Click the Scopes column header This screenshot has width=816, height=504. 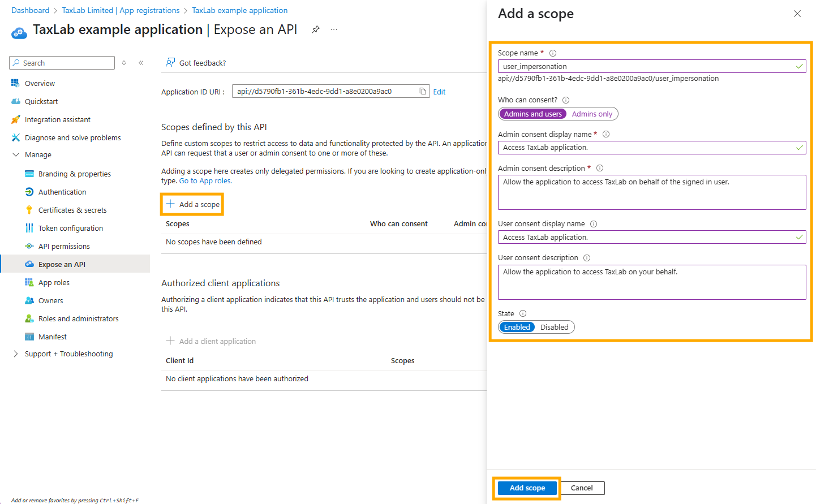(178, 224)
